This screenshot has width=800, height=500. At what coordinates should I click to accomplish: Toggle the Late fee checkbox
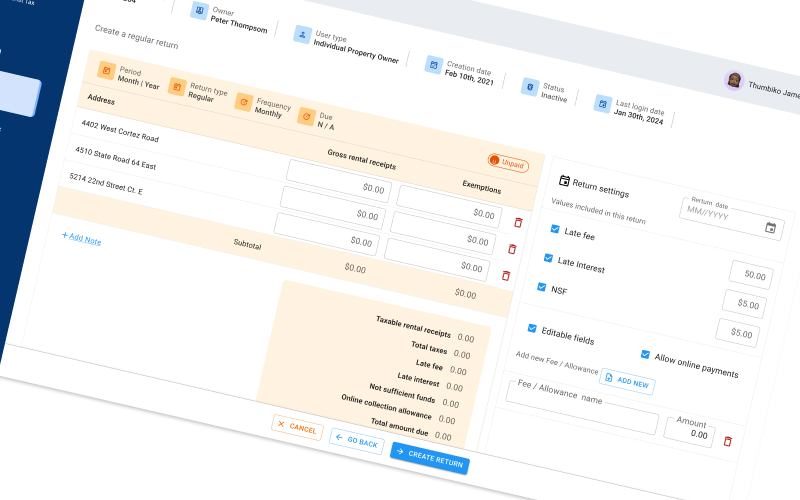click(x=555, y=229)
